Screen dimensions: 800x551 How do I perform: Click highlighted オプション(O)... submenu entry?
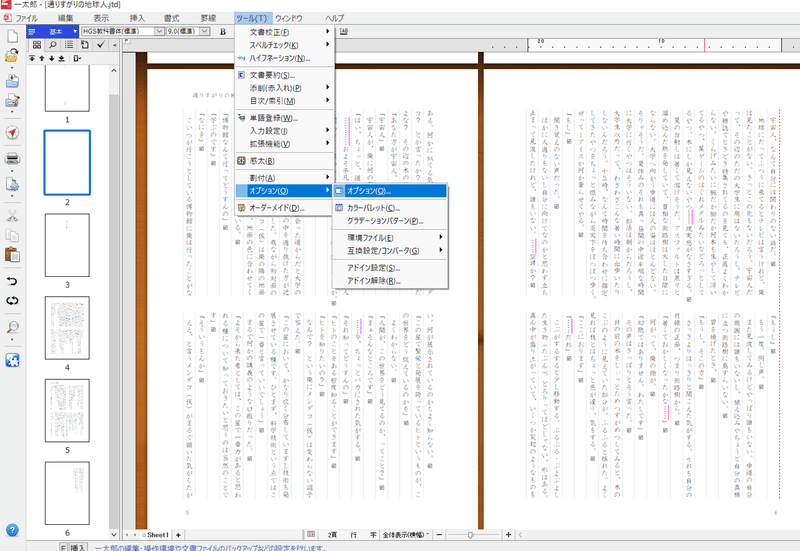click(x=390, y=191)
